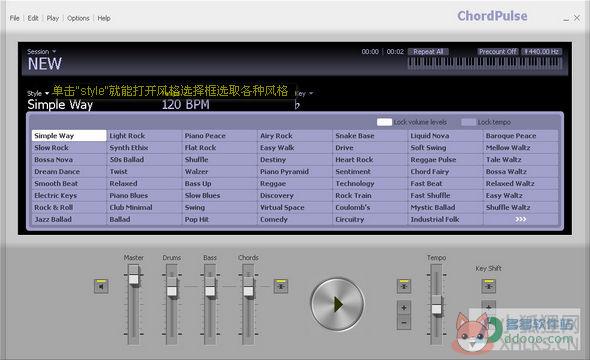
Task: Select the Piano Pyramid style
Action: tap(295, 172)
